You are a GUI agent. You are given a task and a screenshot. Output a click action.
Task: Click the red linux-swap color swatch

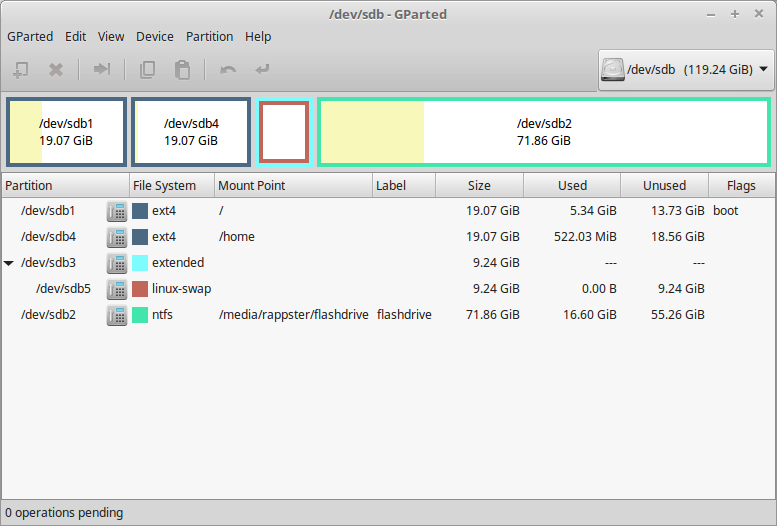(140, 289)
